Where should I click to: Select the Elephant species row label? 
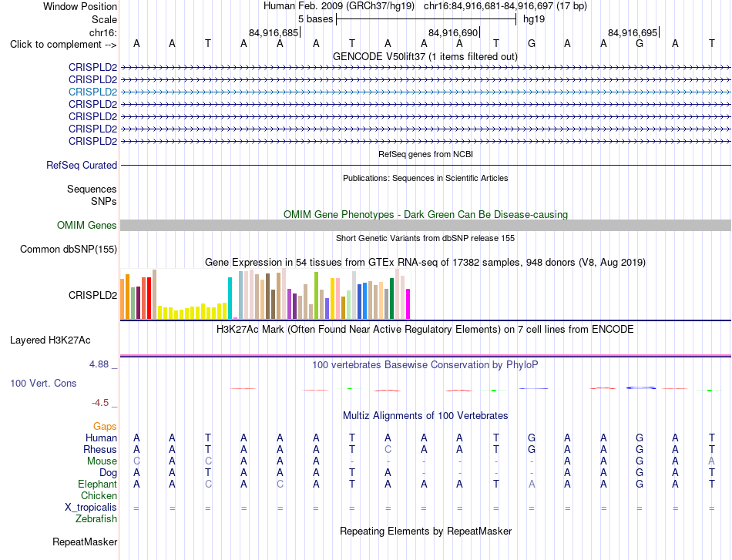pyautogui.click(x=98, y=484)
